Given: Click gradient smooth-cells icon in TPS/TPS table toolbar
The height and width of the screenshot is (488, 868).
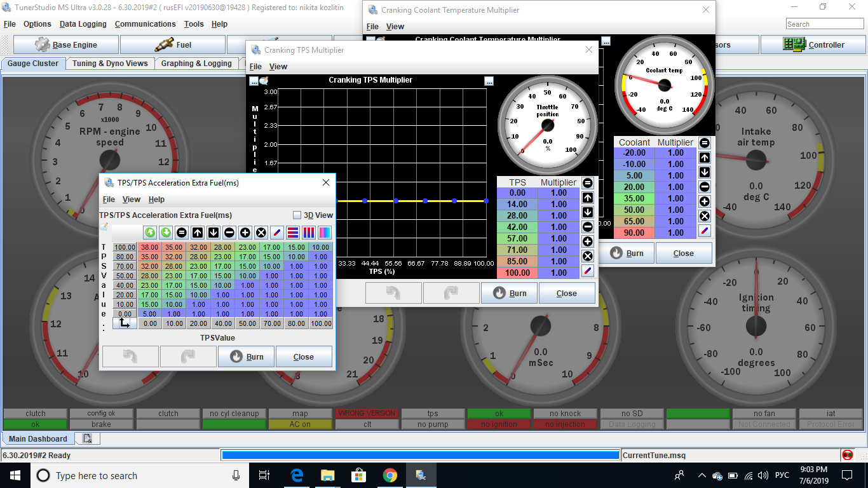Looking at the screenshot, I should (324, 233).
